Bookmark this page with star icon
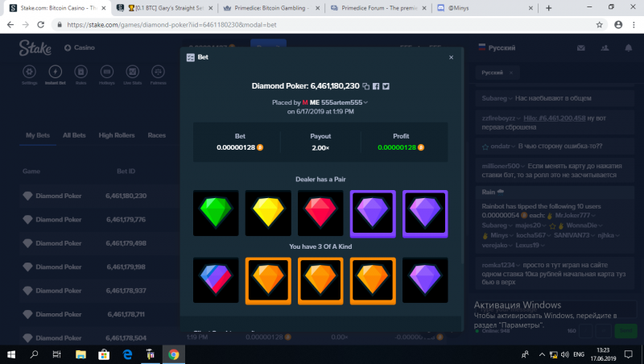644x364 pixels. pos(599,25)
